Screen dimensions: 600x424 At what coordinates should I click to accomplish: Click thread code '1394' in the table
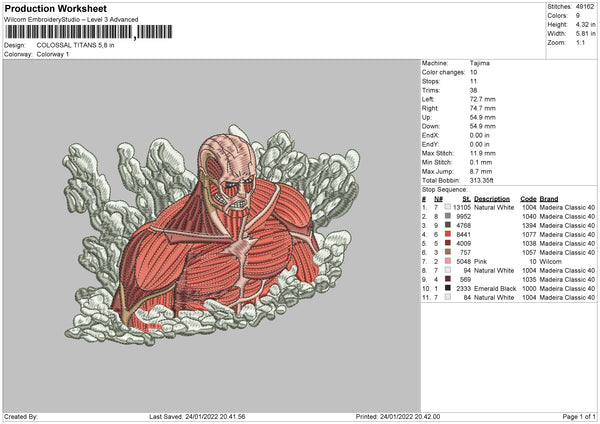pos(529,225)
